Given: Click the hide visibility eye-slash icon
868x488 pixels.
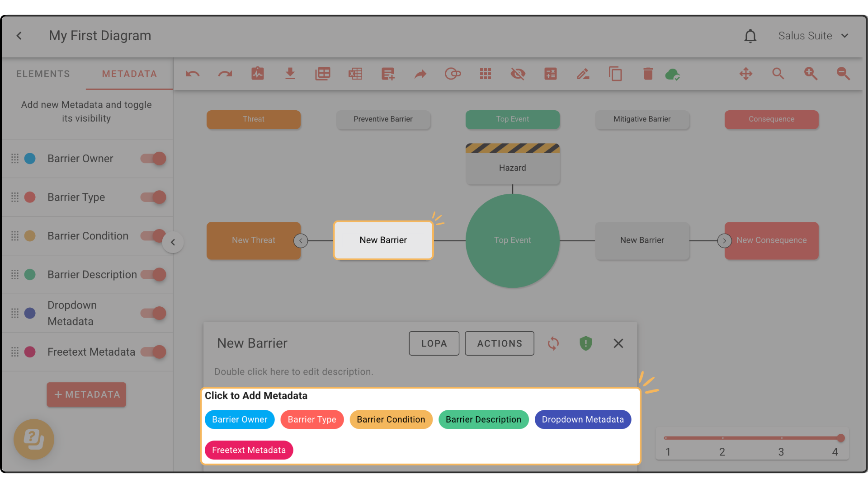Looking at the screenshot, I should click(x=518, y=74).
